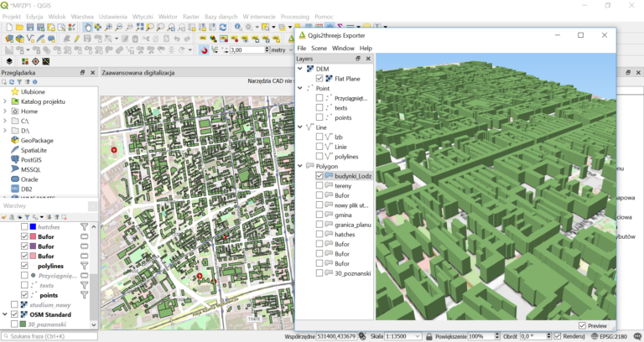
Task: Click the Szukana fraza search box
Action: [49, 336]
